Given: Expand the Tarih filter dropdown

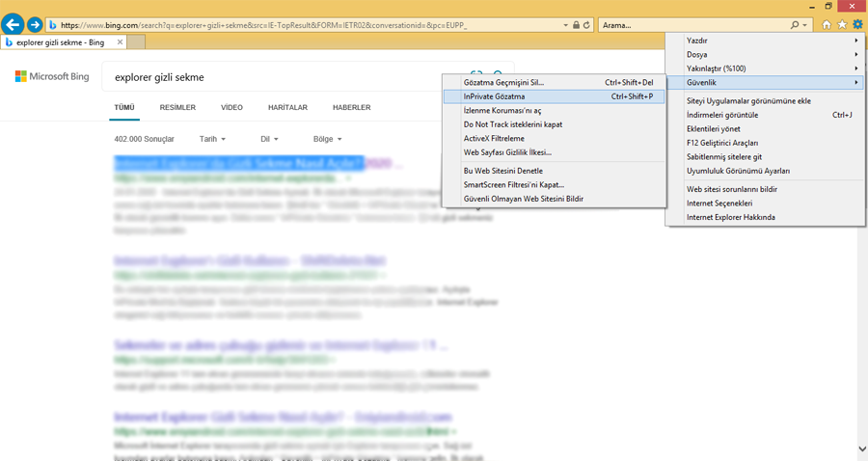Looking at the screenshot, I should point(212,139).
